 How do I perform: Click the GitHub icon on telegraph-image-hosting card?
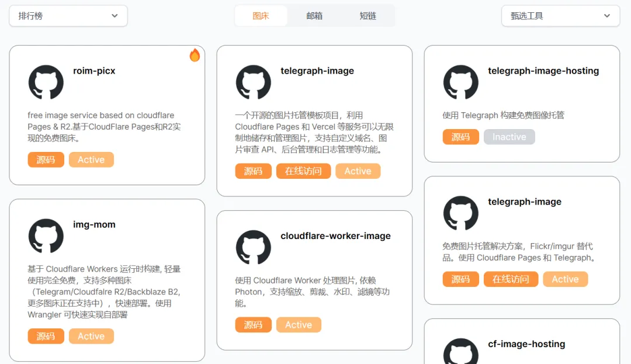[x=461, y=82]
